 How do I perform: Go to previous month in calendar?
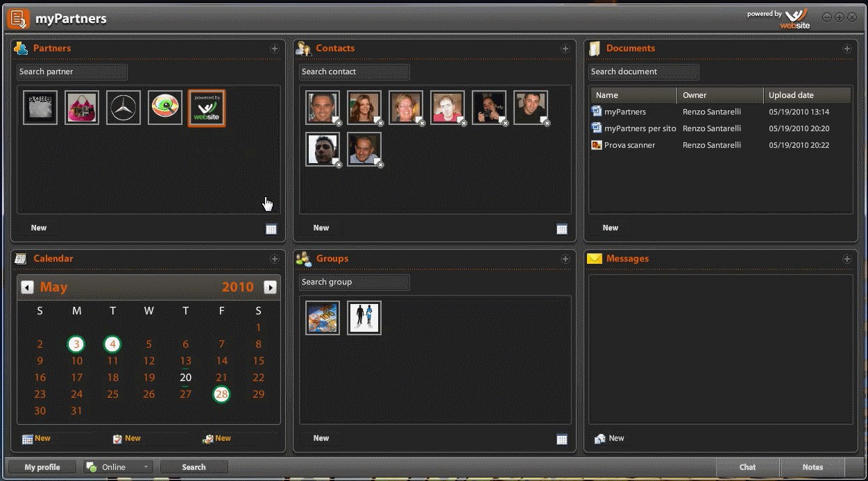[27, 287]
